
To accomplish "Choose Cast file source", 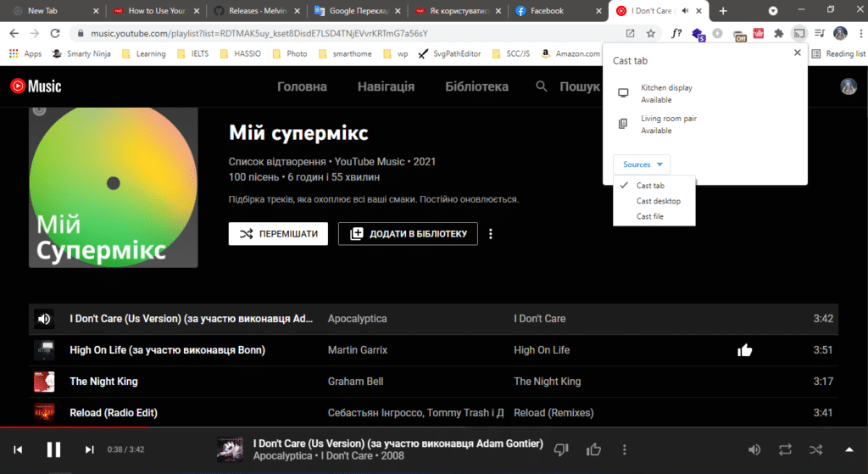I will coord(654,216).
